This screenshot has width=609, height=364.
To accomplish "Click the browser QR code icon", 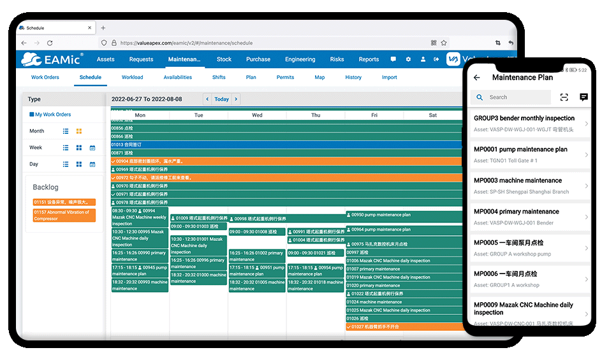I will coord(434,43).
